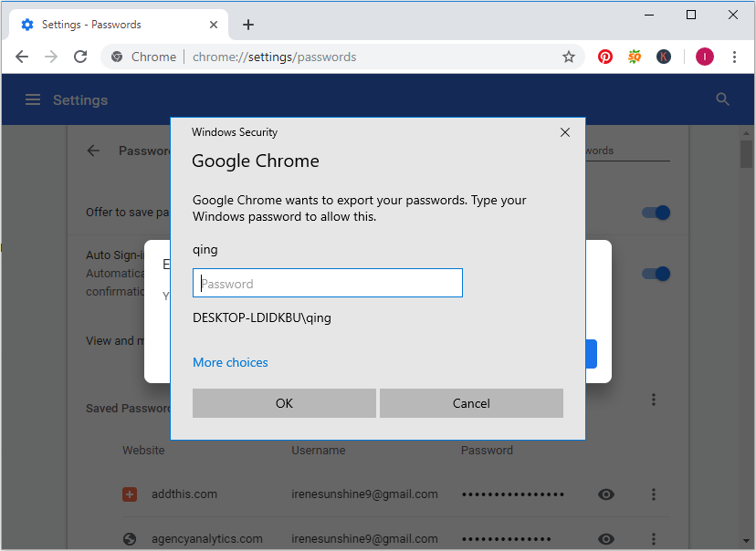756x551 pixels.
Task: Show password for addthis.com
Action: [x=606, y=494]
